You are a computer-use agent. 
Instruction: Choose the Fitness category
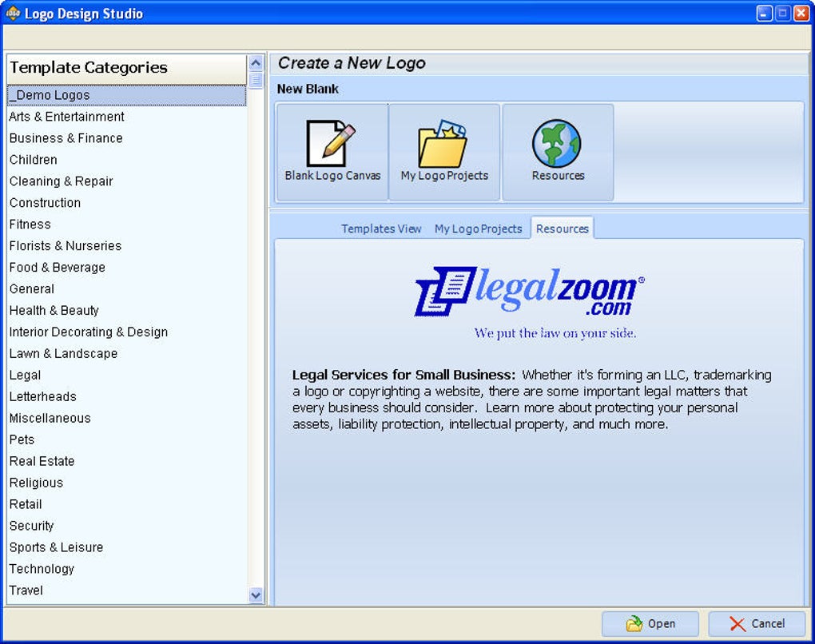[x=126, y=224]
